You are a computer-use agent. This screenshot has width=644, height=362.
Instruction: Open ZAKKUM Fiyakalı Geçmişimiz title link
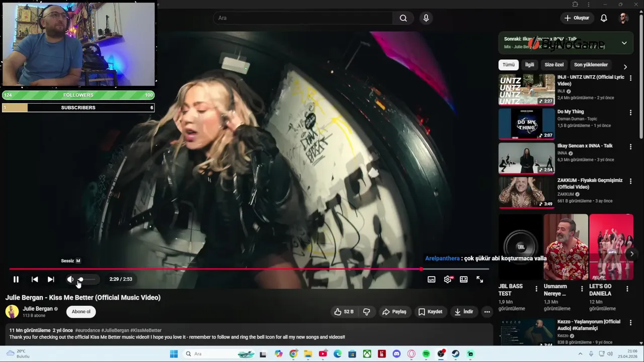click(x=590, y=184)
